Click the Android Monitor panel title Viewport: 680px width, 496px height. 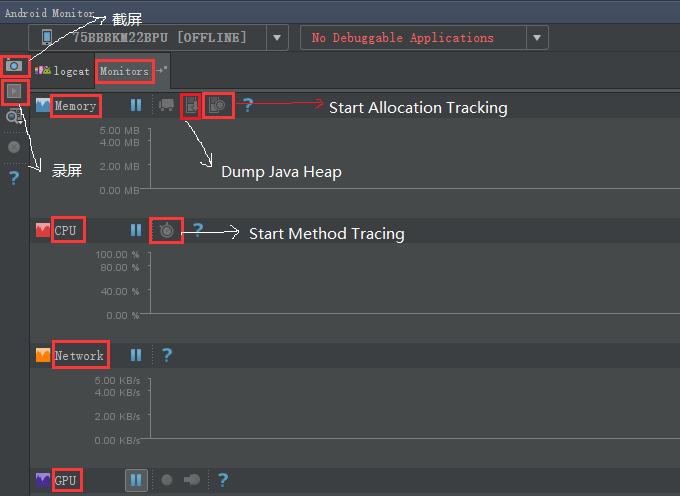pos(49,13)
